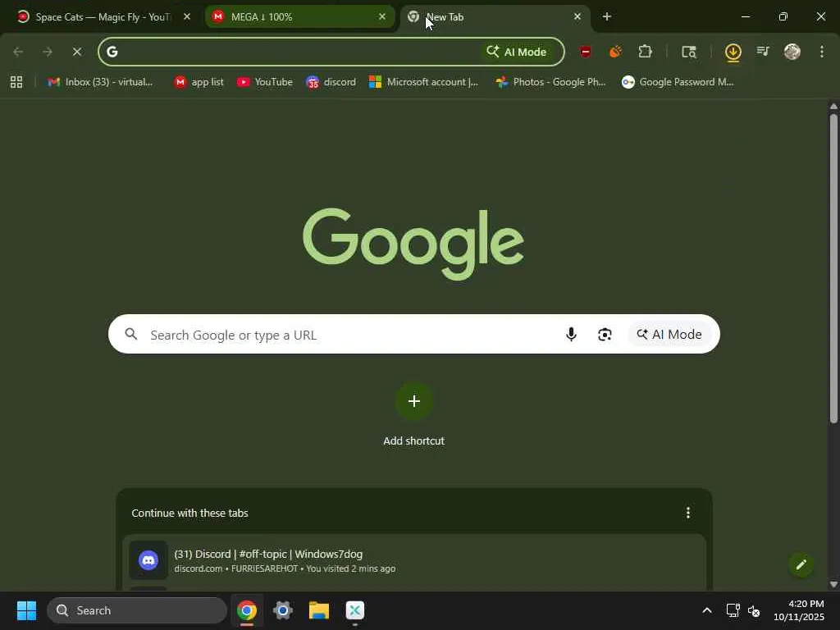Viewport: 840px width, 630px height.
Task: Click scrollbar up arrow
Action: (833, 106)
